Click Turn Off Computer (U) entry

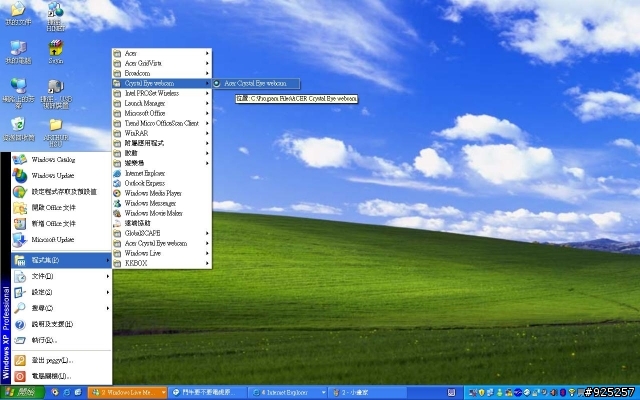pyautogui.click(x=61, y=376)
